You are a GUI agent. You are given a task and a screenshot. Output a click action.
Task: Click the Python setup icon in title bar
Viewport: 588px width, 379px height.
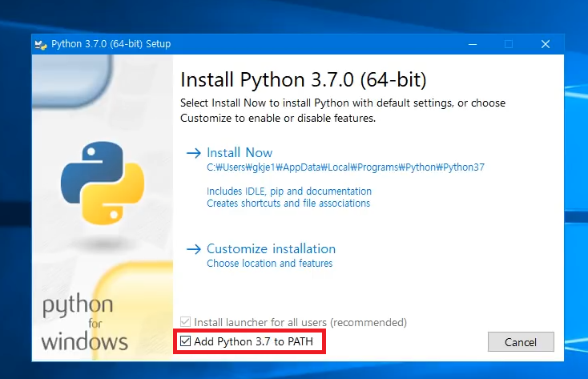41,44
